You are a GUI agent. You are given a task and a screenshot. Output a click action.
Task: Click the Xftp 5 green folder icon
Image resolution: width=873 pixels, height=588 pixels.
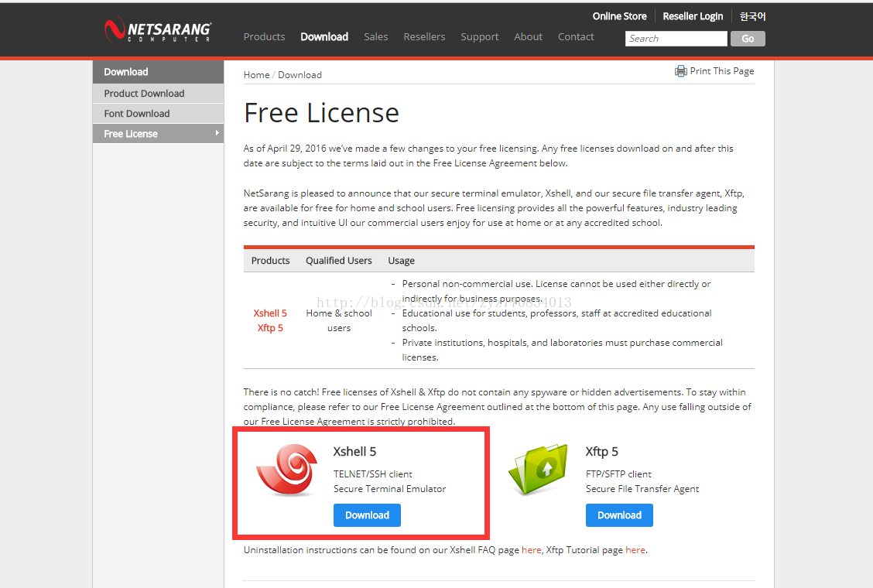[538, 470]
